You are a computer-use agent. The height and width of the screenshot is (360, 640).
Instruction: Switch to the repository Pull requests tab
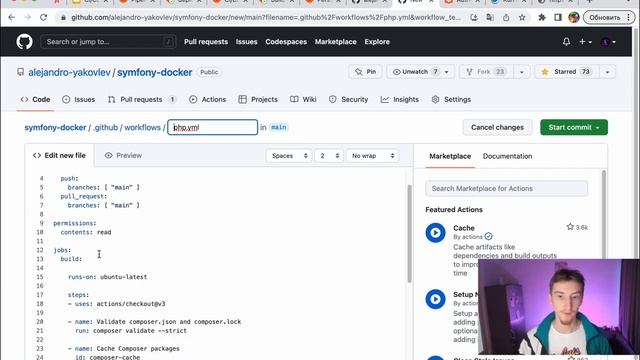pos(142,100)
